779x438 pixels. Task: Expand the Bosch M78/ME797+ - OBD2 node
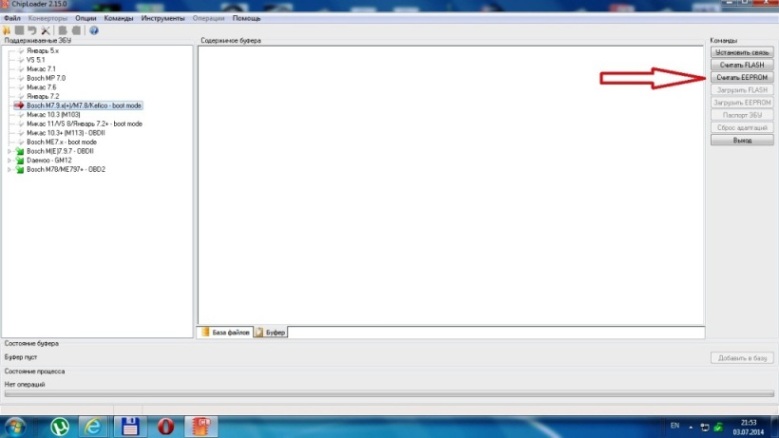click(10, 169)
